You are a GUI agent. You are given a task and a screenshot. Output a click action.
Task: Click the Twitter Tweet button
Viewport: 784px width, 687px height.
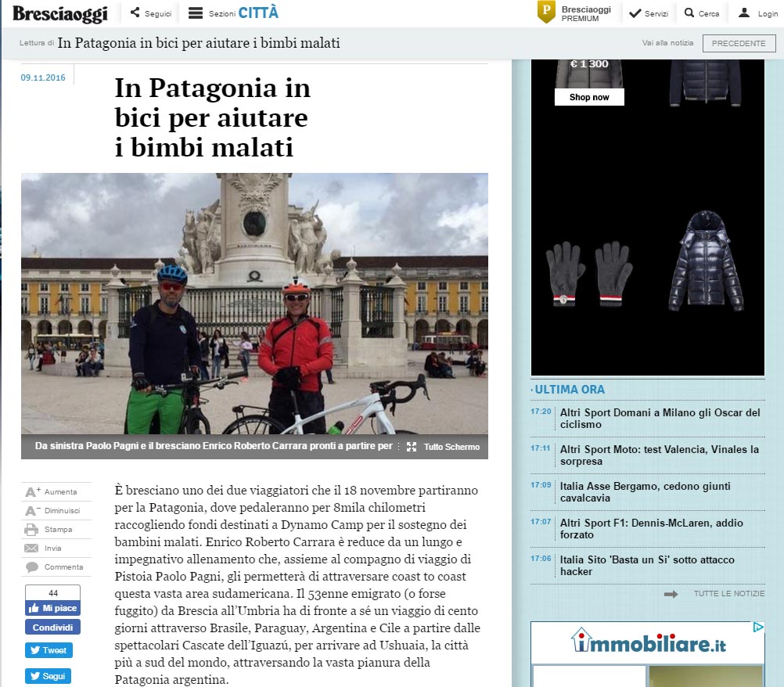point(49,650)
